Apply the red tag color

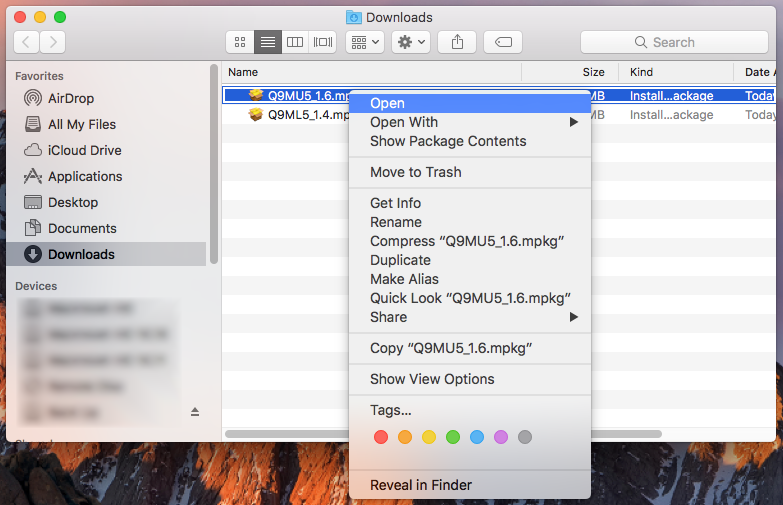tap(381, 437)
